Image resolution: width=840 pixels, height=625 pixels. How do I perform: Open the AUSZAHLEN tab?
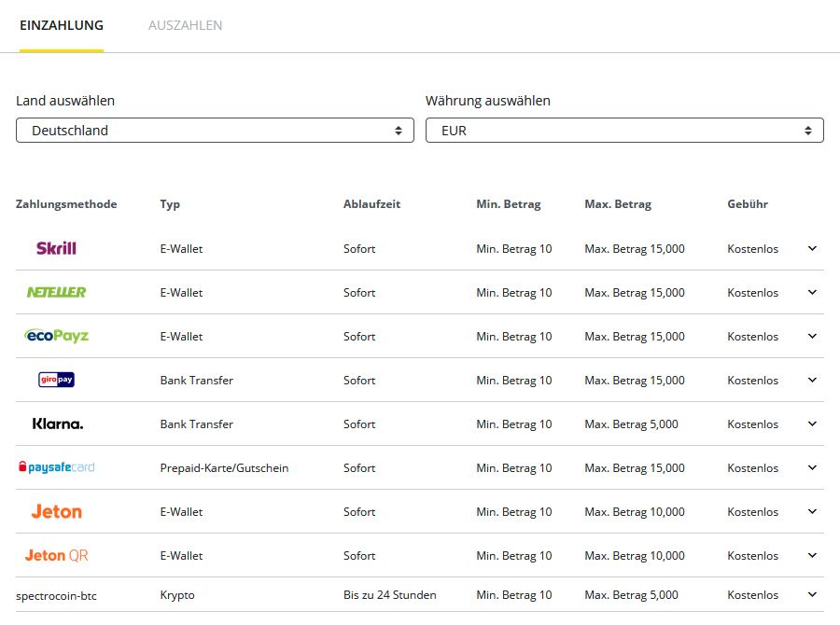tap(185, 25)
